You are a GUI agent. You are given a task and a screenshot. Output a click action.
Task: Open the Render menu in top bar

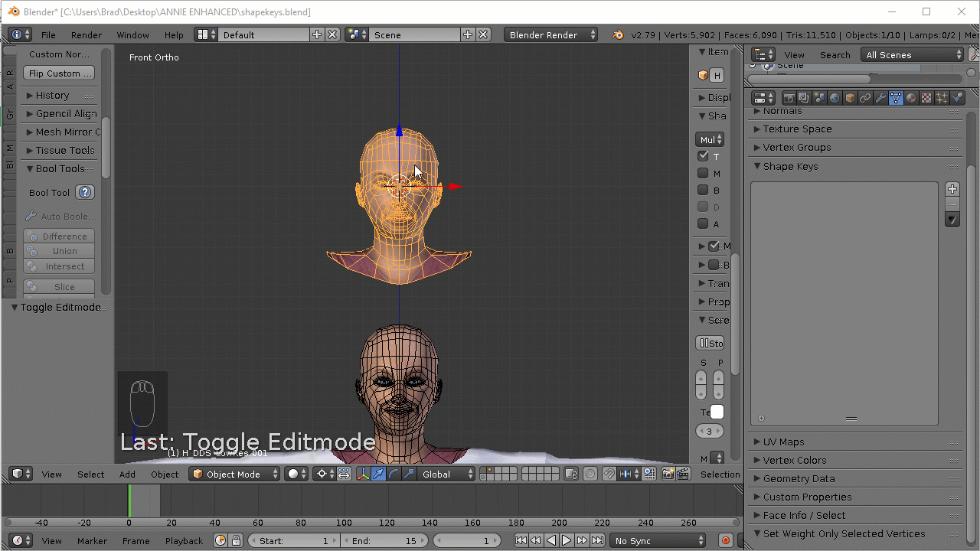(87, 35)
